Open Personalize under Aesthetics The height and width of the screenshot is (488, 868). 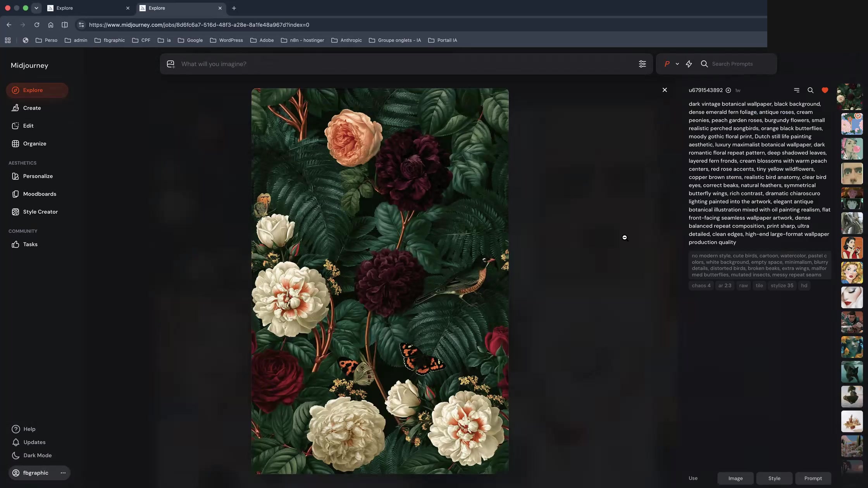click(x=38, y=176)
